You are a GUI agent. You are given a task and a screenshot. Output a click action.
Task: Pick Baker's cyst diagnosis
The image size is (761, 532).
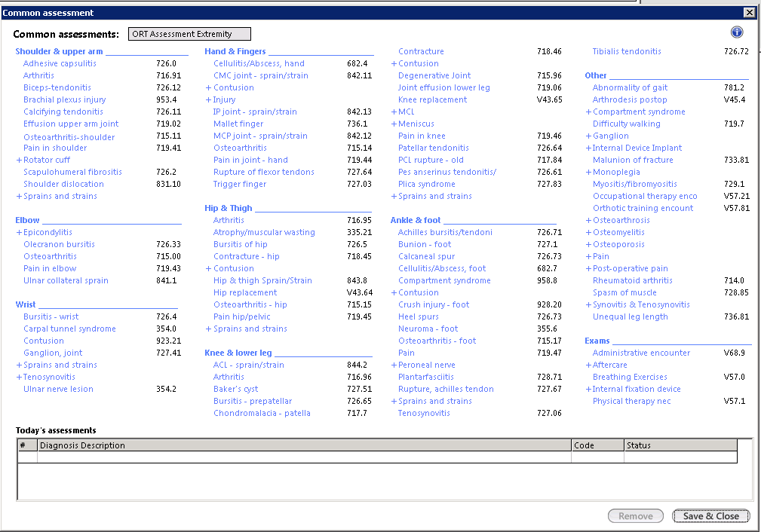click(x=236, y=389)
